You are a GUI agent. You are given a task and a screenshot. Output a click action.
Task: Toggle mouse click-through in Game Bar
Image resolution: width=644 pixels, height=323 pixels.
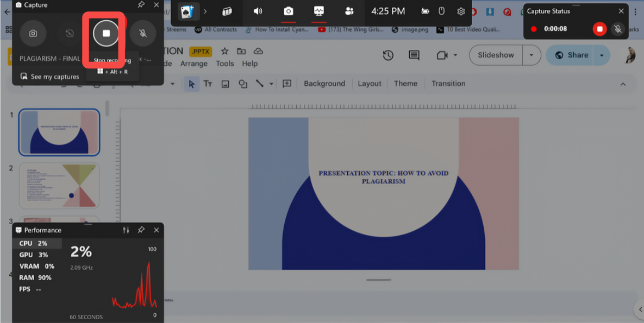[x=441, y=11]
